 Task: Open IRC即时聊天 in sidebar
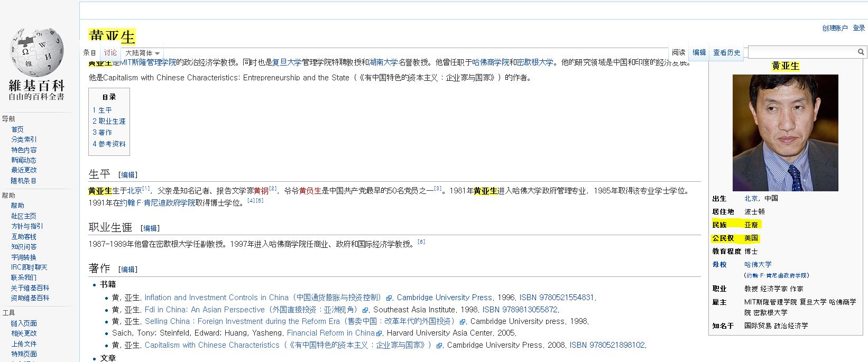click(x=29, y=267)
